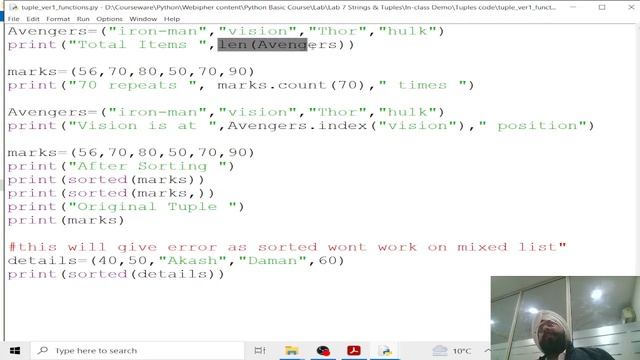Click the IDLE file icon in title bar

[x=13, y=7]
